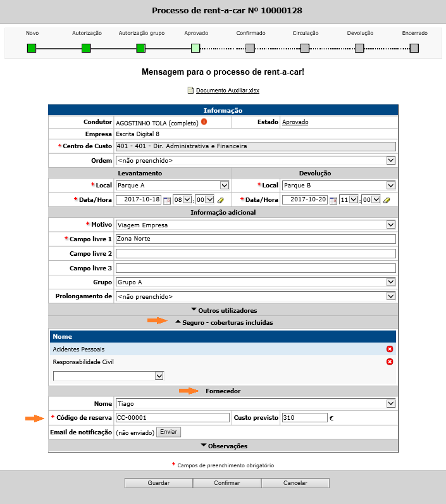Expand Outros utilizadores section
Image resolution: width=446 pixels, height=504 pixels.
[224, 310]
